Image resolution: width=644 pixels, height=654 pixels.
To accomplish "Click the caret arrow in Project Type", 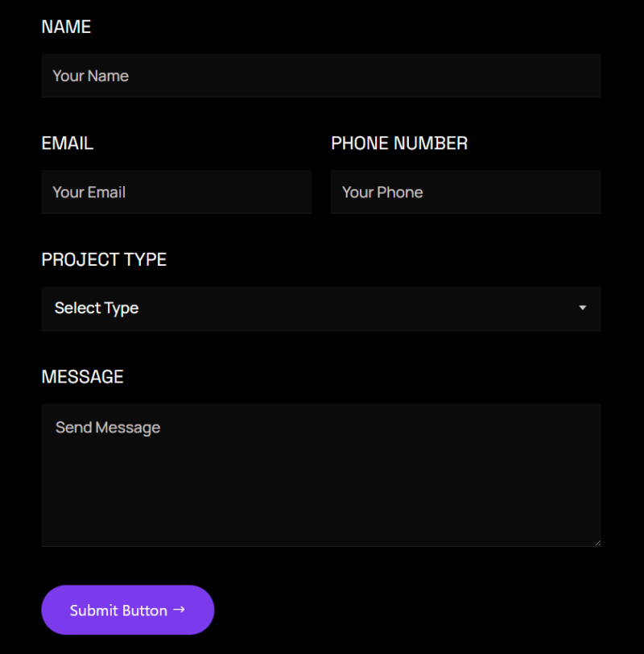I will coord(582,308).
